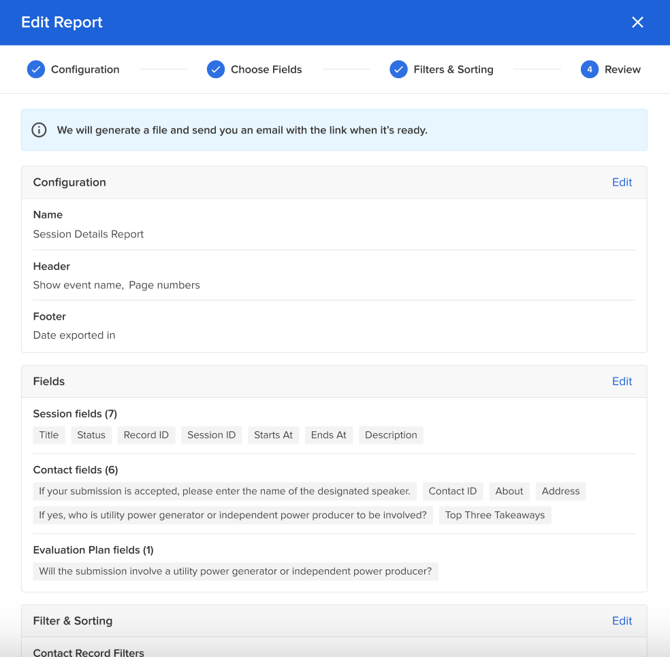Go to the Configuration step

(85, 69)
